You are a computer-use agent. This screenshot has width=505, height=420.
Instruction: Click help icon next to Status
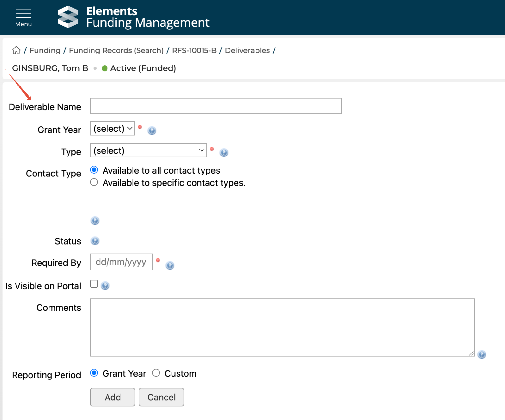click(x=95, y=241)
